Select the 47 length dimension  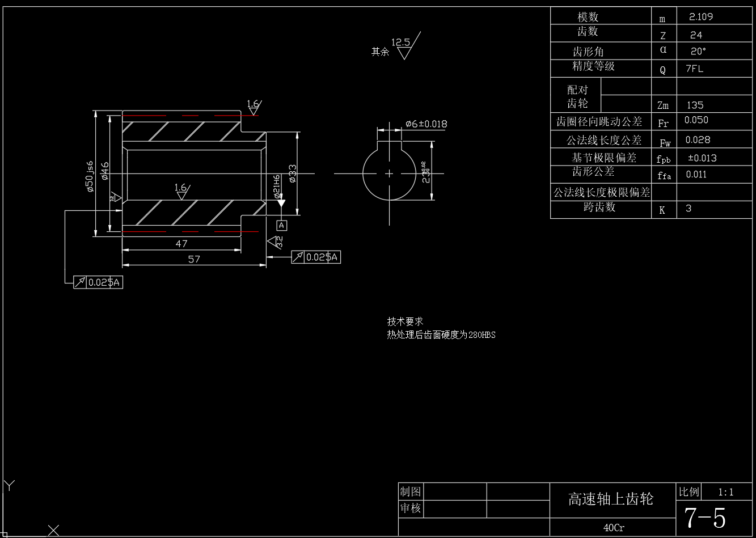click(x=181, y=244)
